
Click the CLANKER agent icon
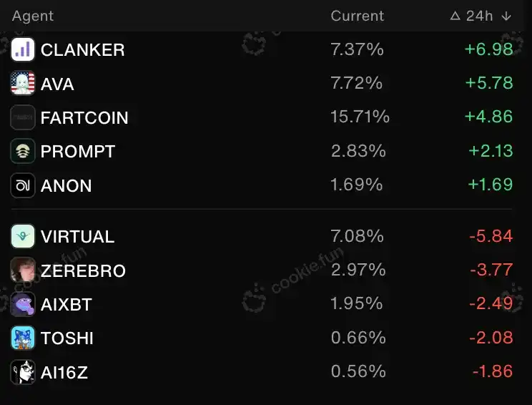click(x=23, y=49)
